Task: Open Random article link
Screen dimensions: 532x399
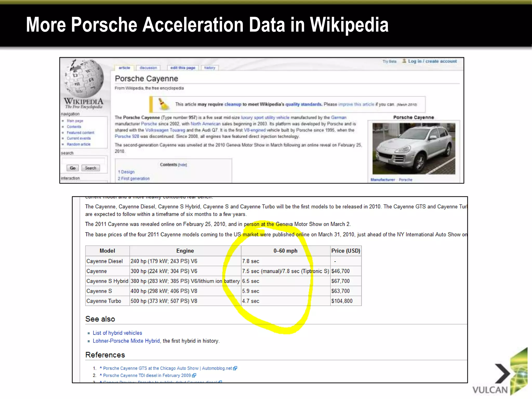Action: click(x=79, y=144)
